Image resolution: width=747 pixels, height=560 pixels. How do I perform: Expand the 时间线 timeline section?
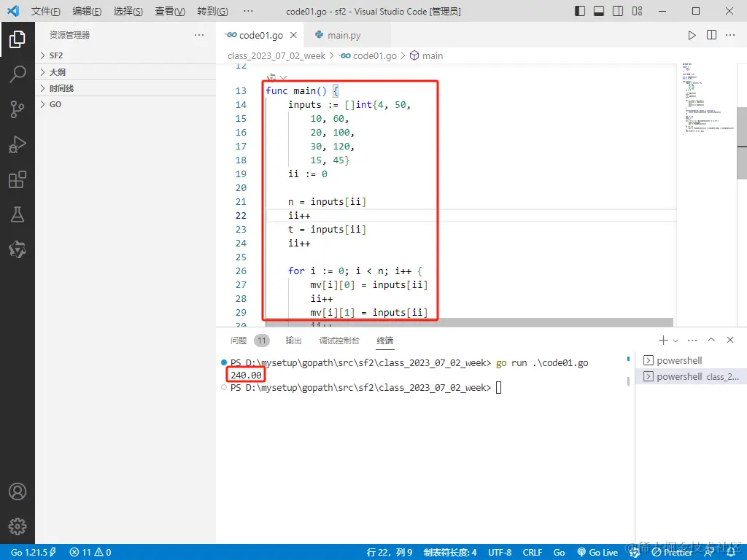(125, 88)
